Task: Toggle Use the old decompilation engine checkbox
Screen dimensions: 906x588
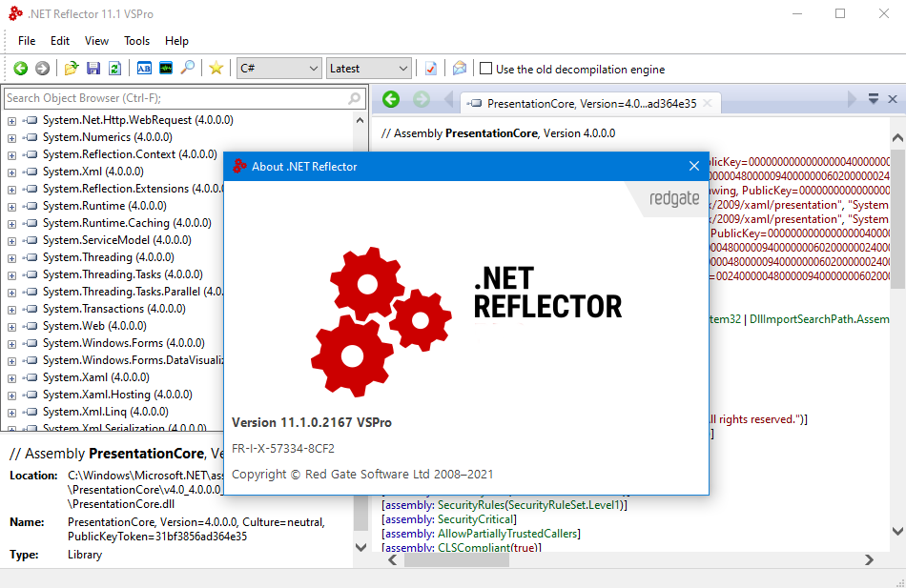Action: click(x=486, y=69)
